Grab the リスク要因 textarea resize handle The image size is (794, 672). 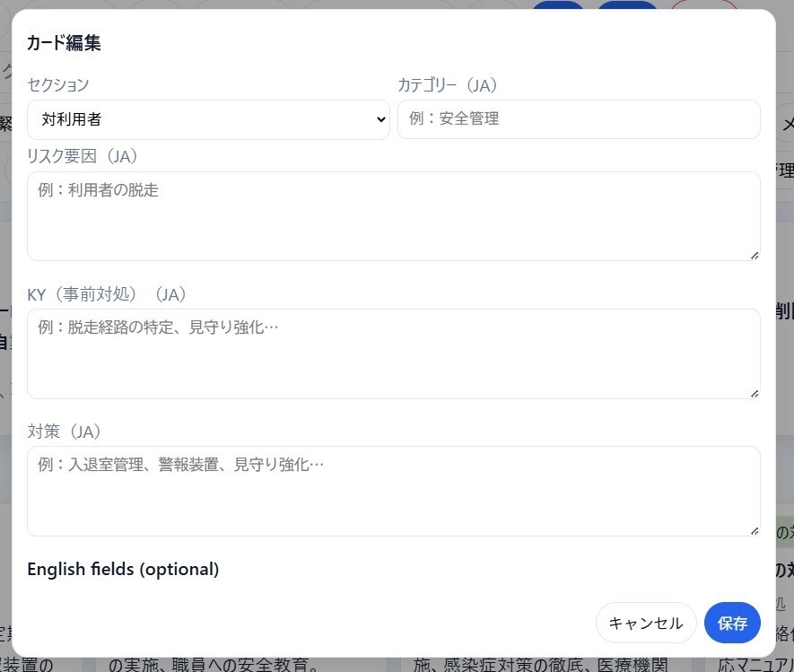pyautogui.click(x=755, y=256)
